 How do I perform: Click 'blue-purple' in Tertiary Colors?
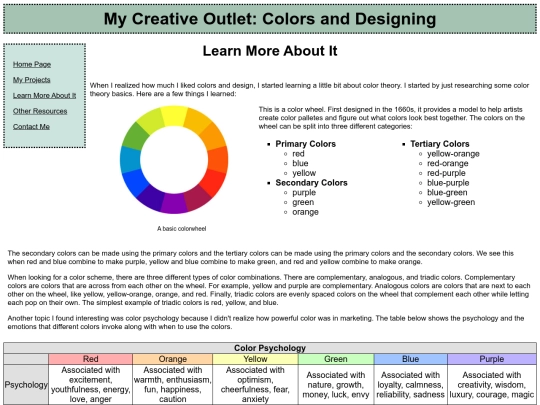click(x=448, y=183)
